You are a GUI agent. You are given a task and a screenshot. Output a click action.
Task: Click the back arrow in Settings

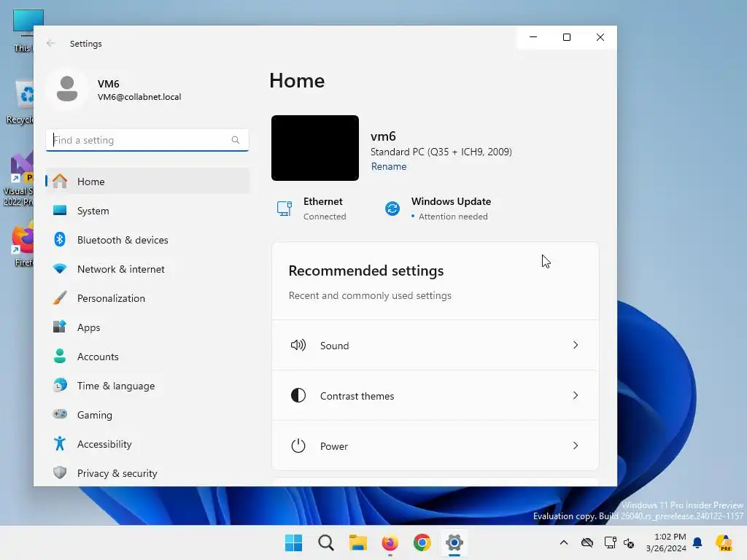(51, 43)
